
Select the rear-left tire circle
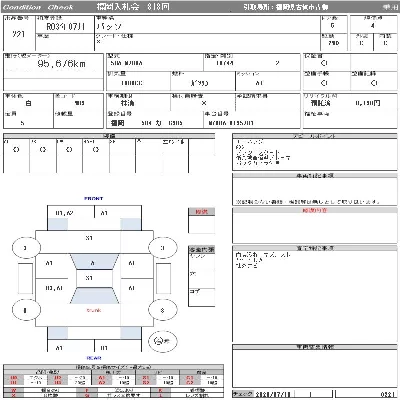click(x=26, y=310)
